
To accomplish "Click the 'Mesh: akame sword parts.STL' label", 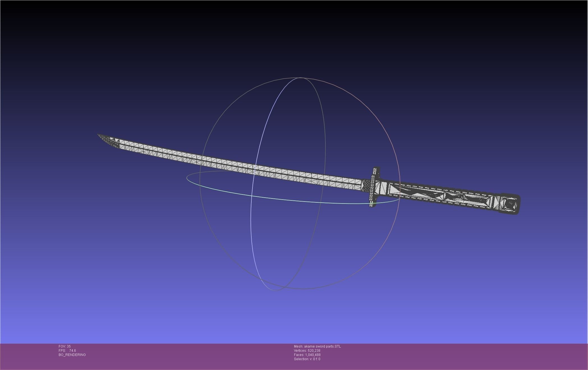I will (x=317, y=346).
